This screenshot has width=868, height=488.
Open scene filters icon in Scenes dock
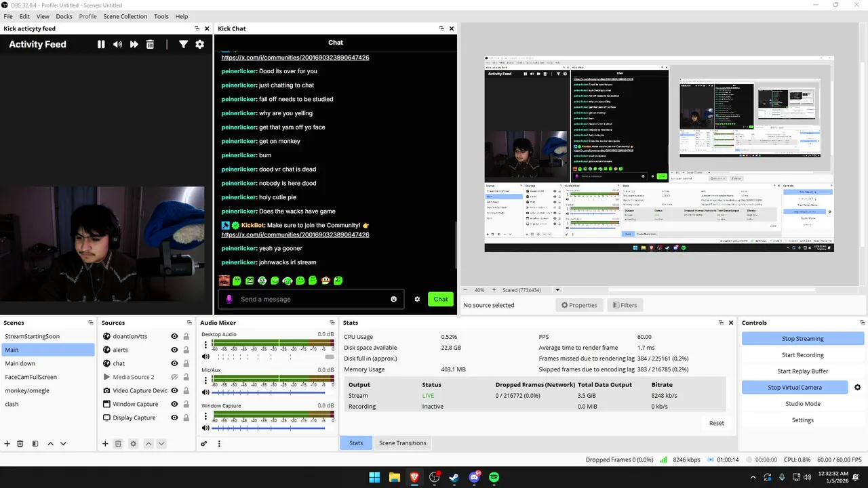(35, 444)
